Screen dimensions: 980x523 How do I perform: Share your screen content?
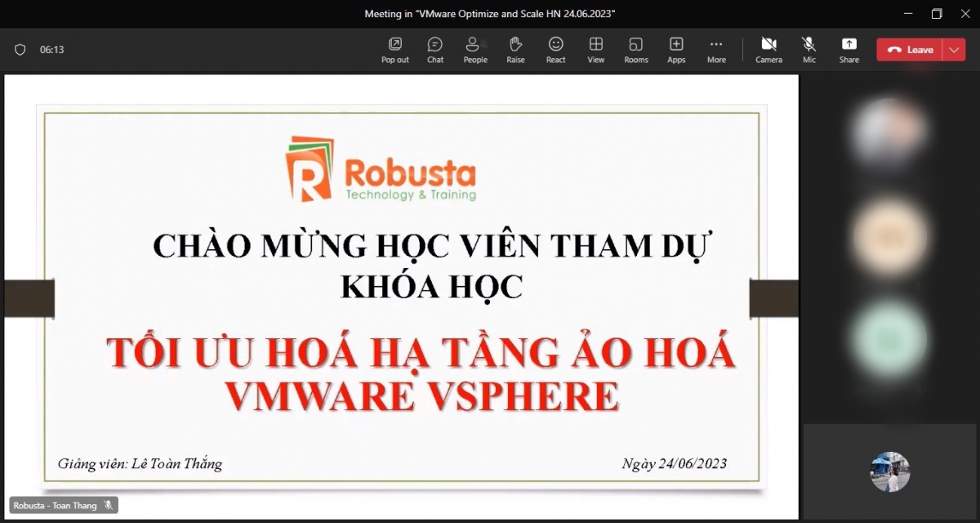coord(849,50)
